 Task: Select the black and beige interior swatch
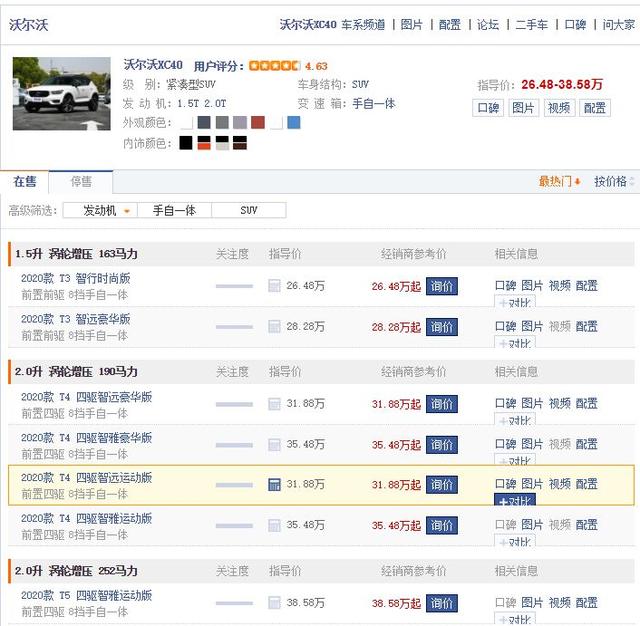(222, 143)
